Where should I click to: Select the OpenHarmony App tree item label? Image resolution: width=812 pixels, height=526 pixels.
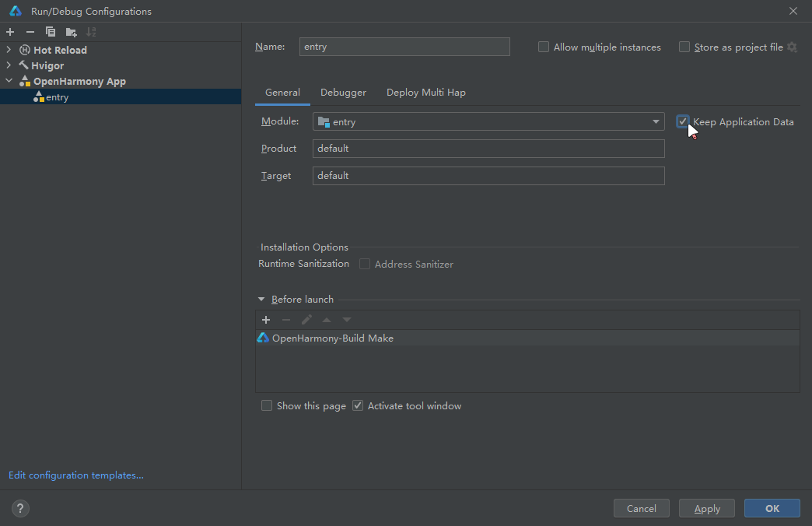pyautogui.click(x=80, y=82)
